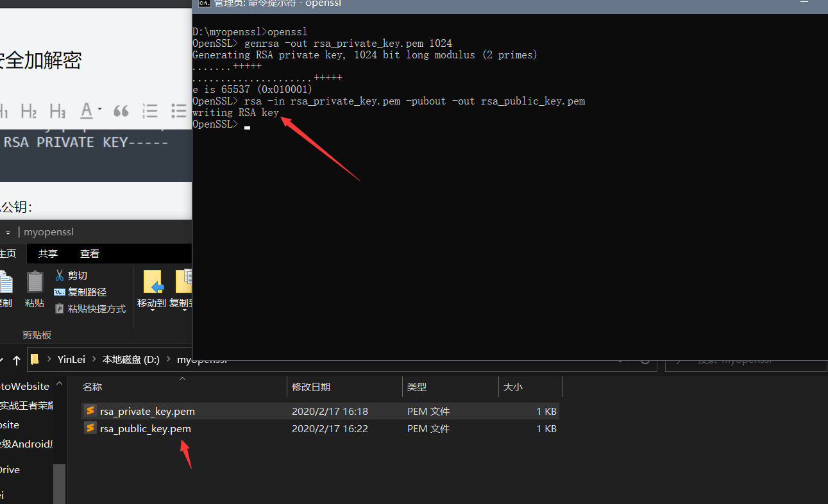Screen dimensions: 828x504
Task: Click the folder icon in the address bar
Action: (35, 360)
